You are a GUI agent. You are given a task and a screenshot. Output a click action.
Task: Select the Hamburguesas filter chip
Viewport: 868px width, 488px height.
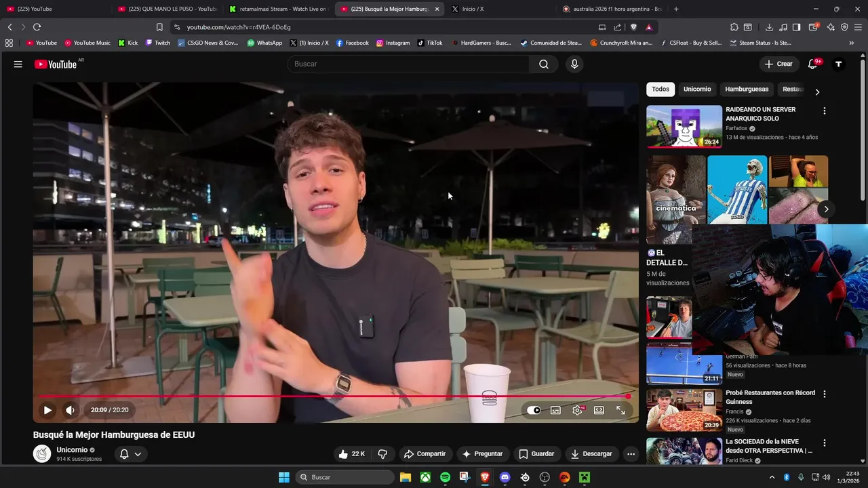(747, 89)
